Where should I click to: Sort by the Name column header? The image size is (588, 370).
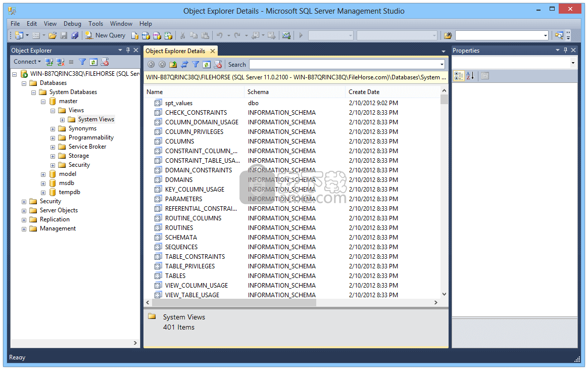click(x=193, y=92)
